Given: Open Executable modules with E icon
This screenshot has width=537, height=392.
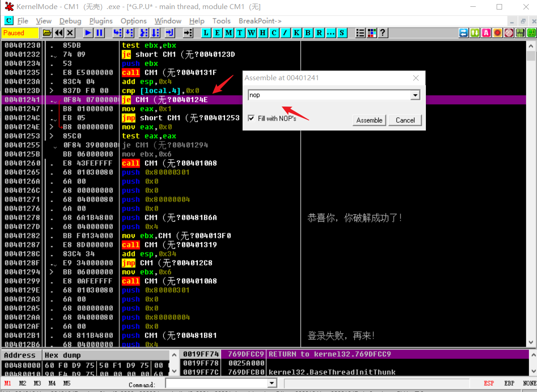Looking at the screenshot, I should pos(217,33).
